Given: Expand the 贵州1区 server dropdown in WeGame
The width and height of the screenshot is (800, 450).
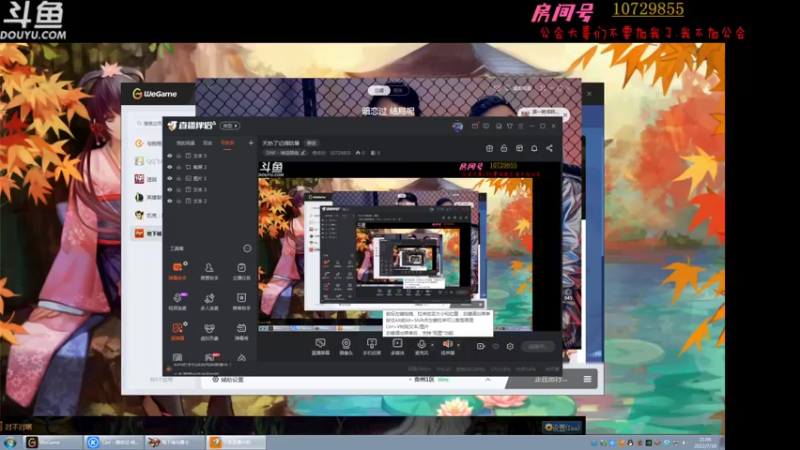Looking at the screenshot, I should 488,380.
